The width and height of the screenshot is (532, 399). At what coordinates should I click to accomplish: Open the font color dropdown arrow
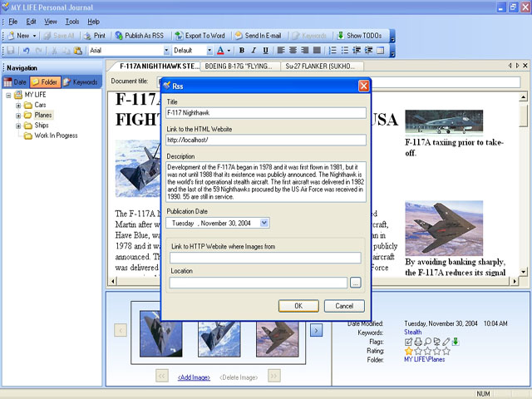pyautogui.click(x=229, y=51)
